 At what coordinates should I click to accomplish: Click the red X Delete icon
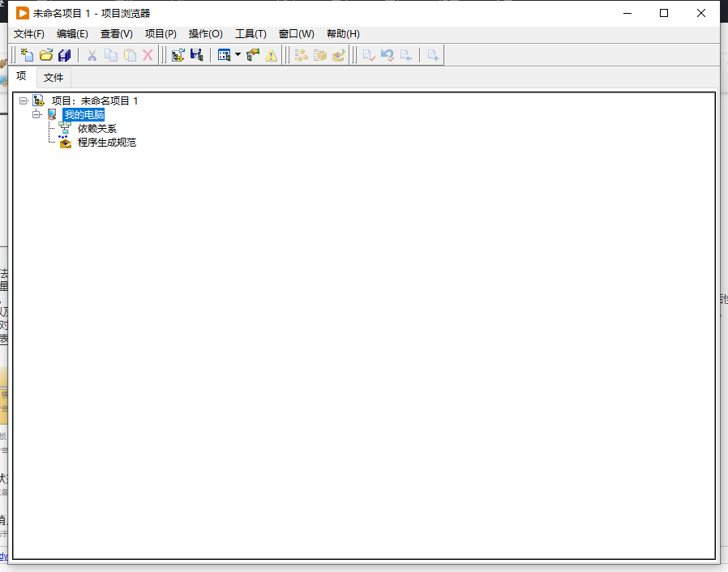coord(148,55)
